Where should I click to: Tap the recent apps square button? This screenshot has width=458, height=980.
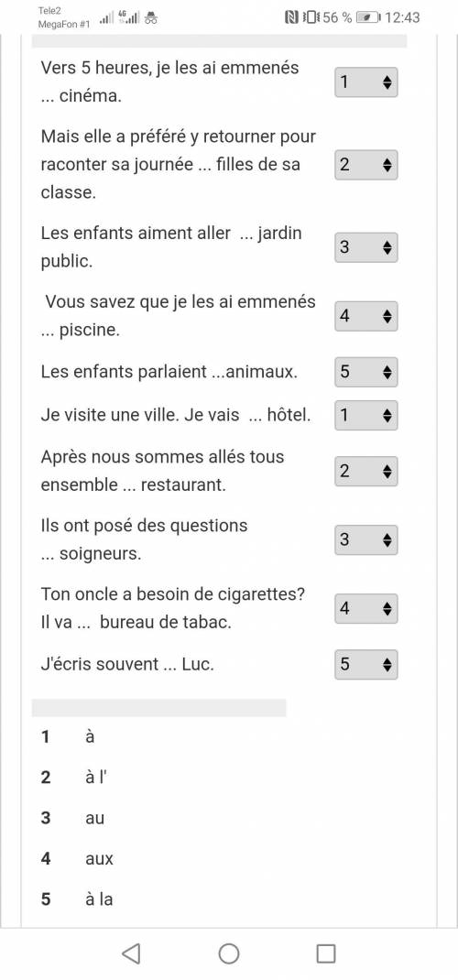point(326,953)
